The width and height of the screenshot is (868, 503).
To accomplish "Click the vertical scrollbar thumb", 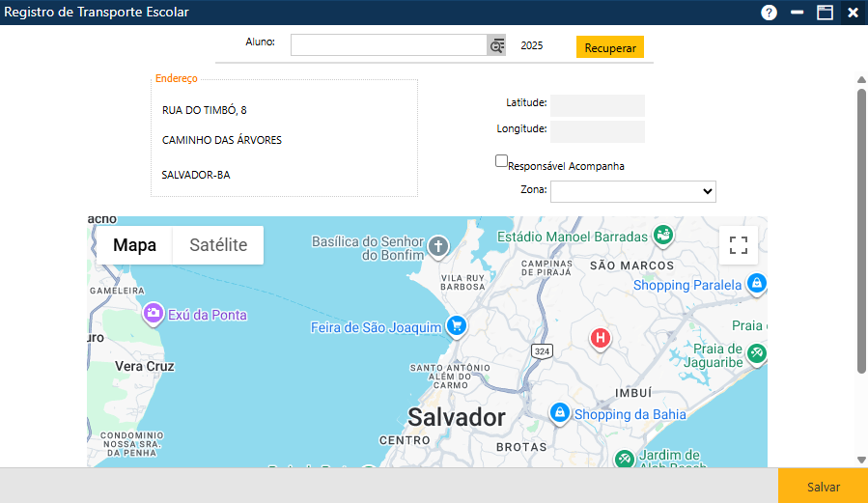I will [x=861, y=232].
